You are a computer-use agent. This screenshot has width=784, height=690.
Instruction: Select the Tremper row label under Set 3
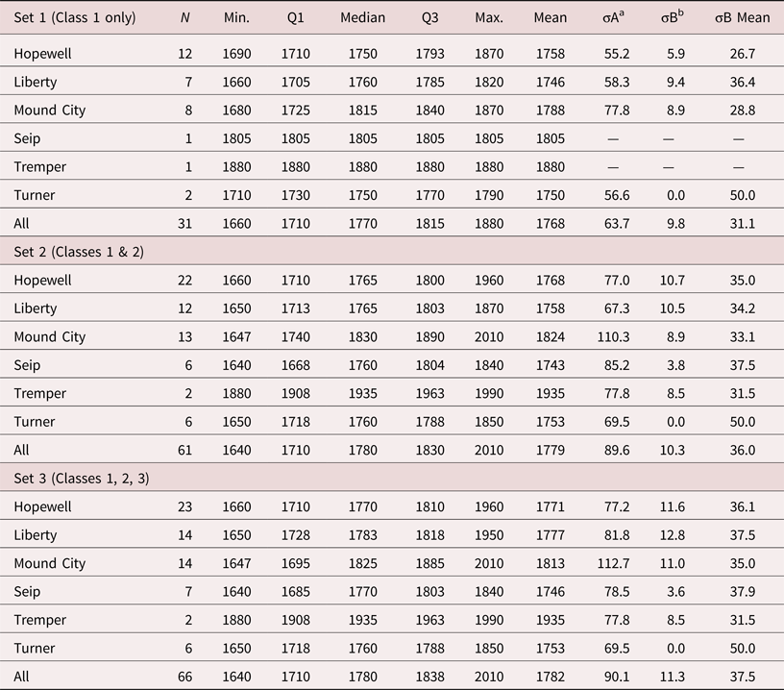coord(40,620)
